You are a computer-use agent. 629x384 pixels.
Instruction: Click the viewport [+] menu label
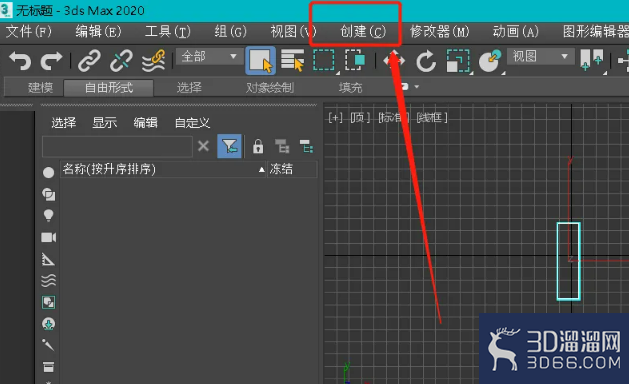[335, 118]
